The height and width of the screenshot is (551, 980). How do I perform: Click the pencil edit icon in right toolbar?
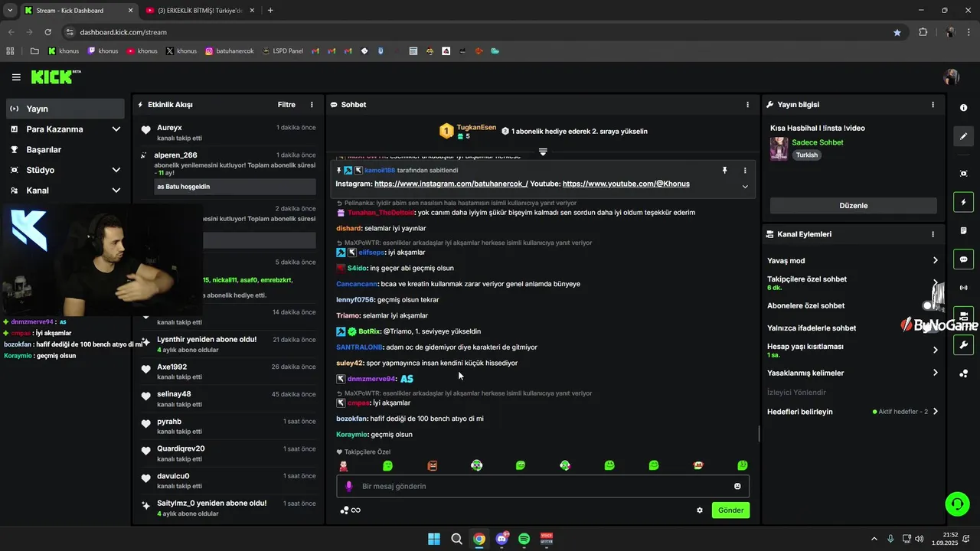964,136
